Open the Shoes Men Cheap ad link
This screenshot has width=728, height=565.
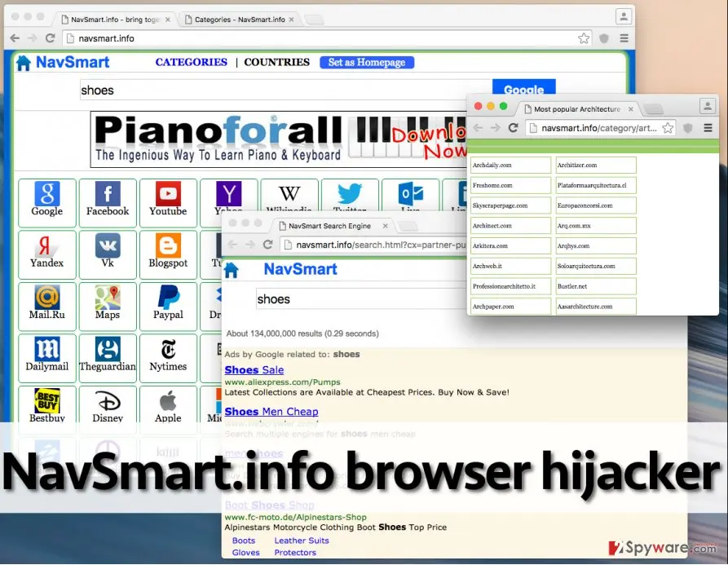click(x=271, y=412)
